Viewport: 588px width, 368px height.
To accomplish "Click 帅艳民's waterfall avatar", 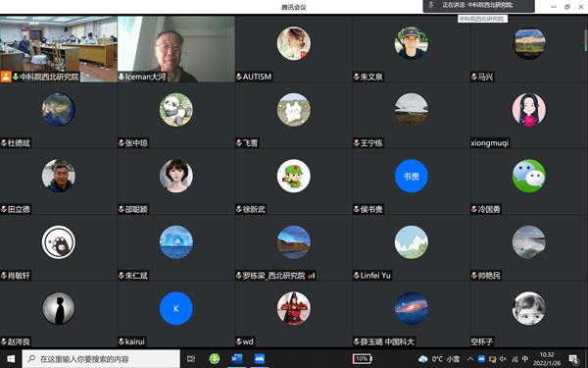I will (529, 242).
